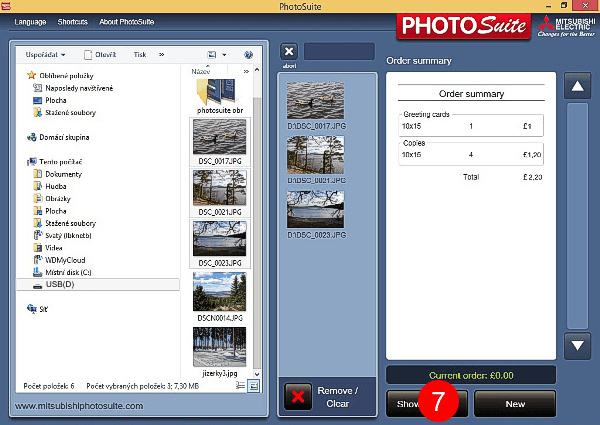Select DSCN0014.JPG thumbnail
Viewport: 600px width, 425px height.
pos(220,297)
